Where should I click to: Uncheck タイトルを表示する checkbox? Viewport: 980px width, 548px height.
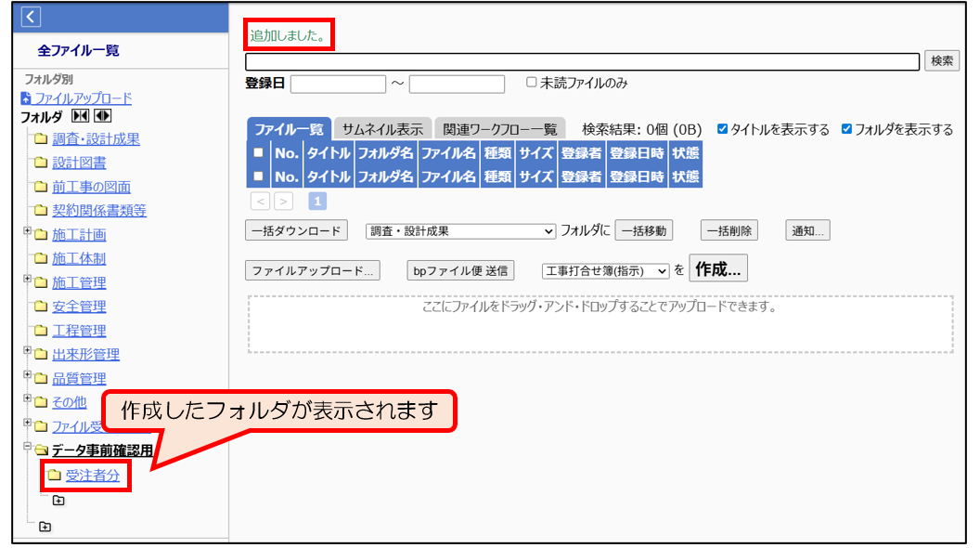pos(723,129)
